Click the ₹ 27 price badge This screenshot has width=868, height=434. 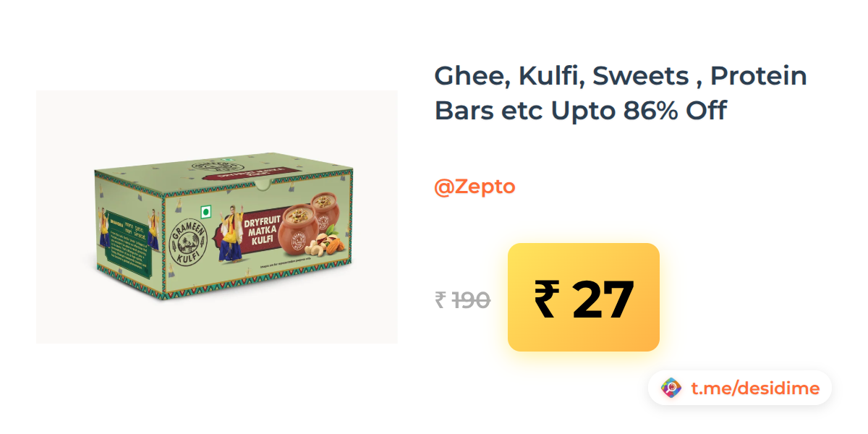(584, 297)
